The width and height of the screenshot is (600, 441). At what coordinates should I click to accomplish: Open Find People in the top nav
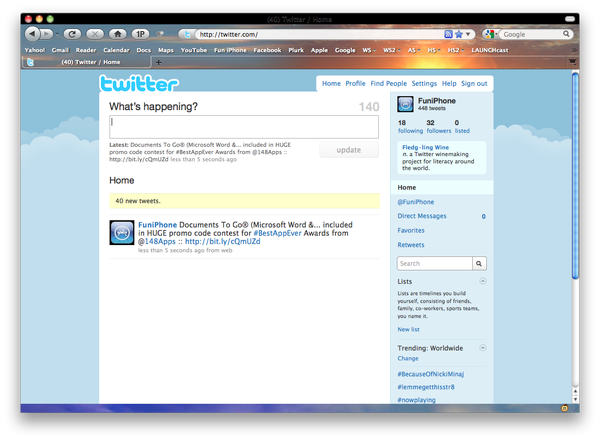point(388,83)
